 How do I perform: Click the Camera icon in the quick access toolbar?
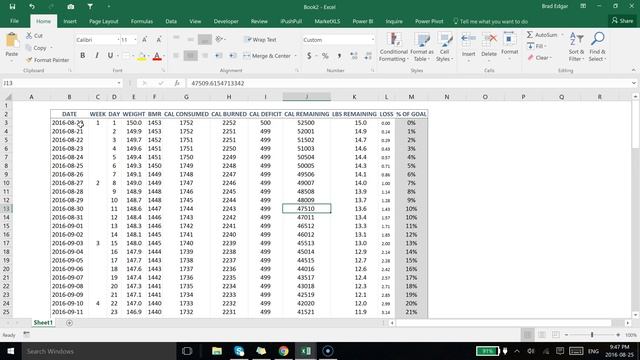coord(71,7)
